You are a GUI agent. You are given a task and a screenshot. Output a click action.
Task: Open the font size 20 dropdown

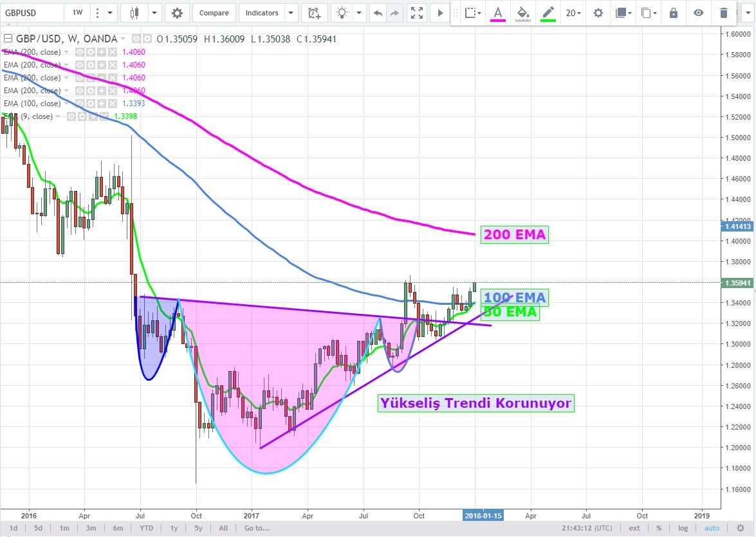[x=573, y=13]
